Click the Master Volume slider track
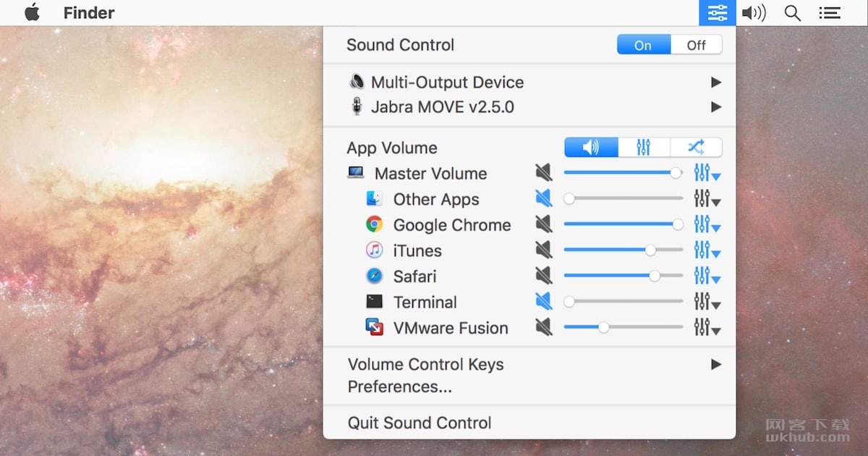 click(624, 173)
